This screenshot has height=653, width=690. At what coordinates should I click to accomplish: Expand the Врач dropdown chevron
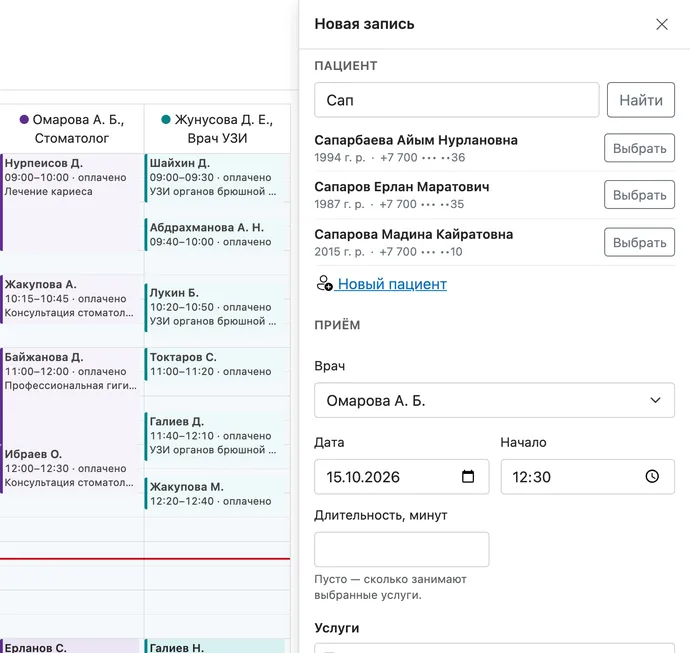point(655,400)
